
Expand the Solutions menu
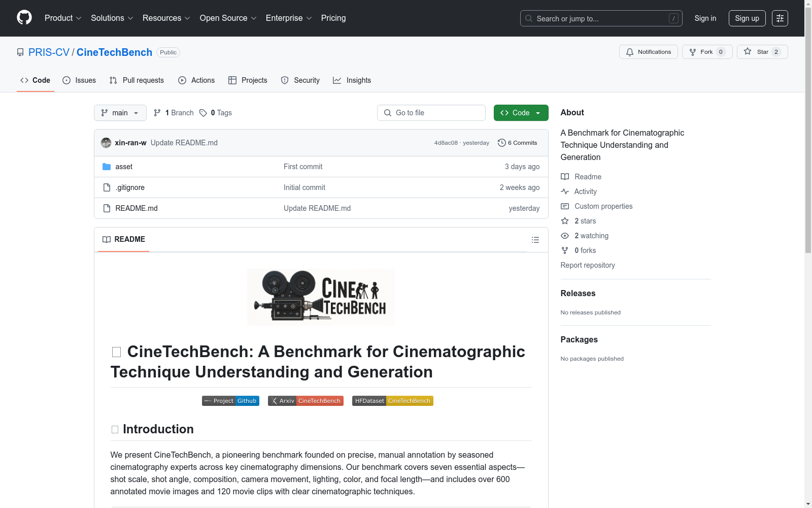[x=112, y=18]
